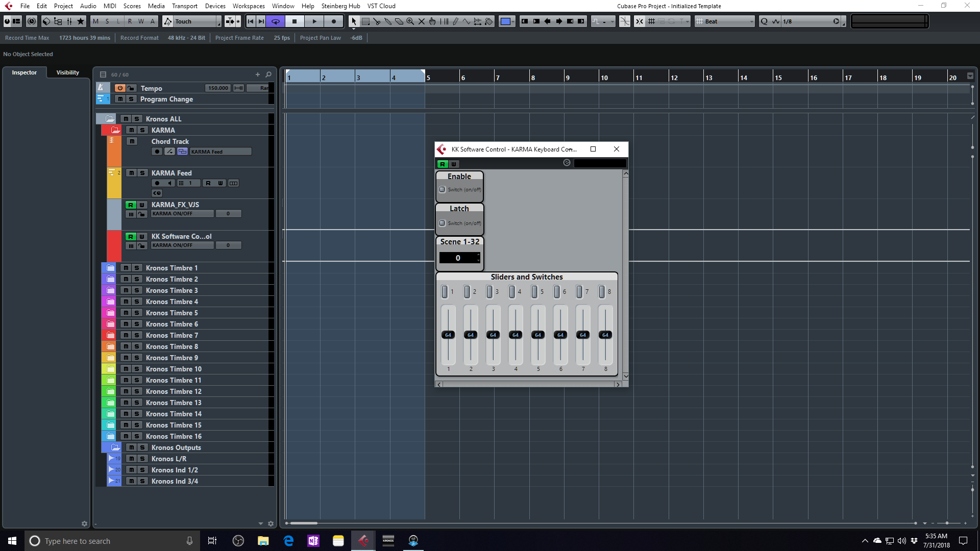
Task: Click the Apply Quantize Q icon
Action: pos(764,21)
